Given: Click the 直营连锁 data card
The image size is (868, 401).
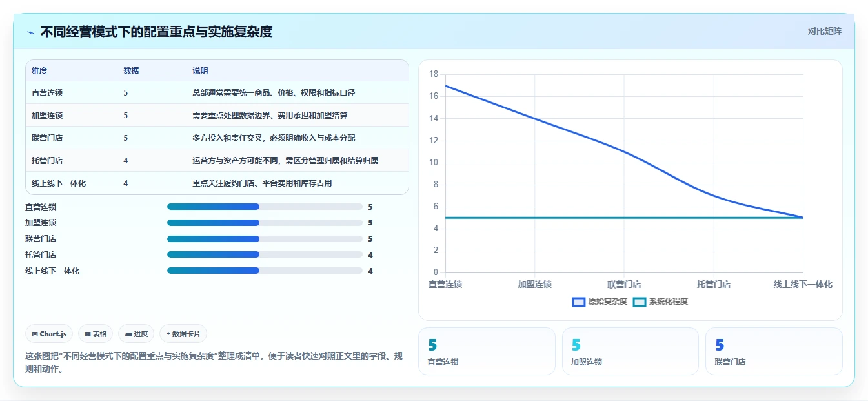Looking at the screenshot, I should click(487, 351).
